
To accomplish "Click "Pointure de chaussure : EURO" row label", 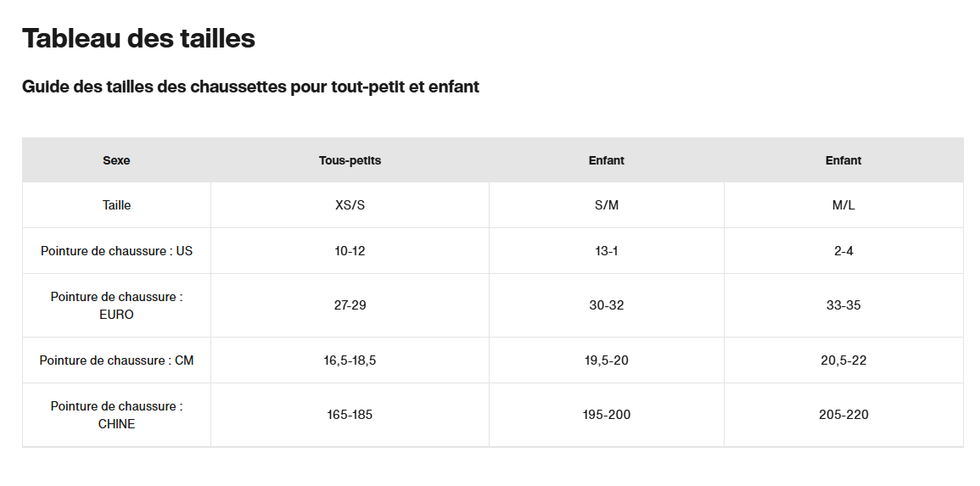I will pos(116,305).
